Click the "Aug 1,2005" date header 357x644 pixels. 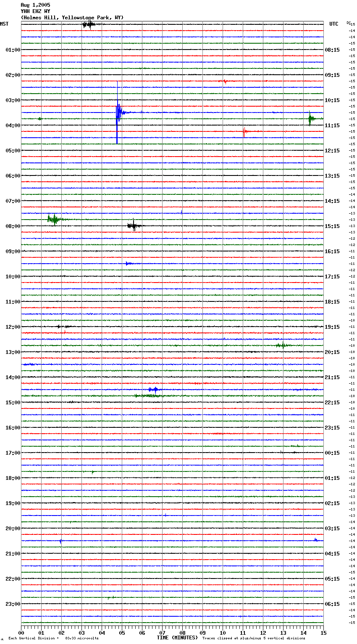click(x=35, y=5)
